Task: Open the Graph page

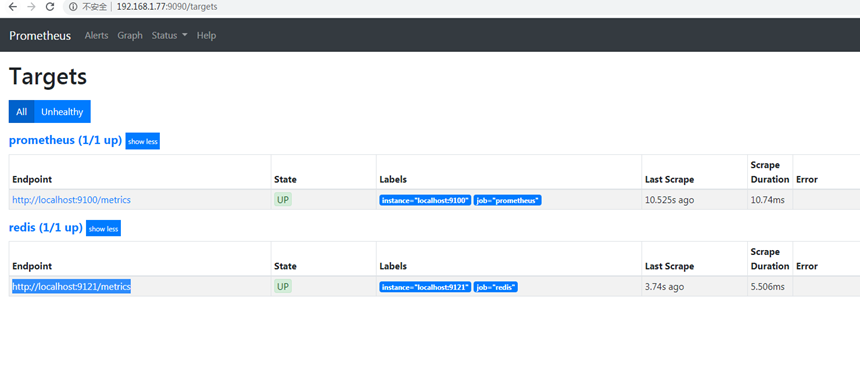Action: coord(130,35)
